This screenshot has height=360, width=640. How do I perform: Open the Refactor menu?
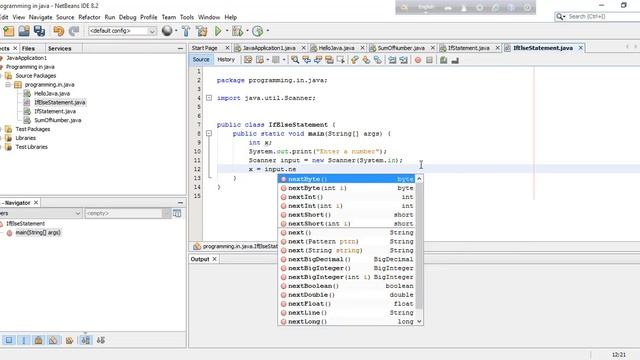(89, 17)
